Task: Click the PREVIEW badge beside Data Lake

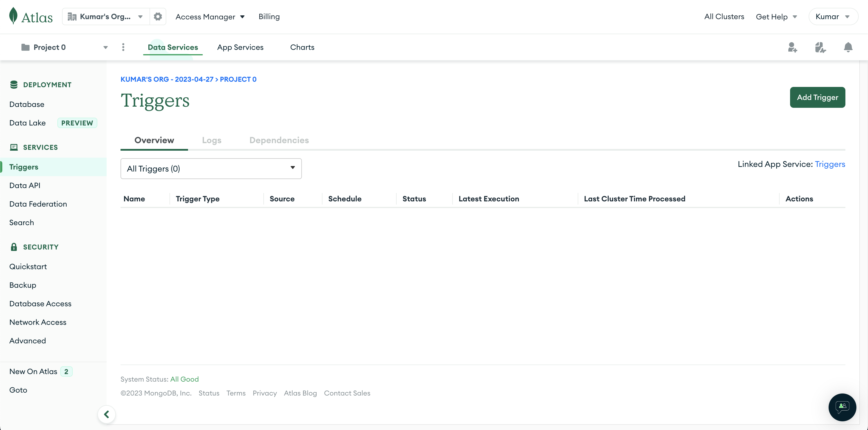Action: pyautogui.click(x=77, y=123)
